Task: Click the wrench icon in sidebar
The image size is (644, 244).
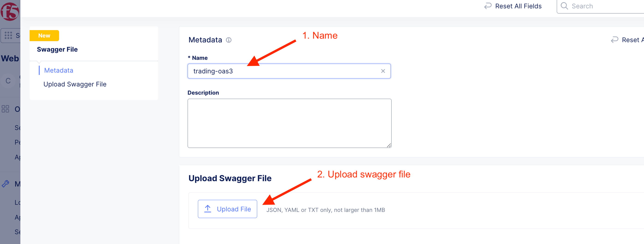Action: (x=5, y=184)
